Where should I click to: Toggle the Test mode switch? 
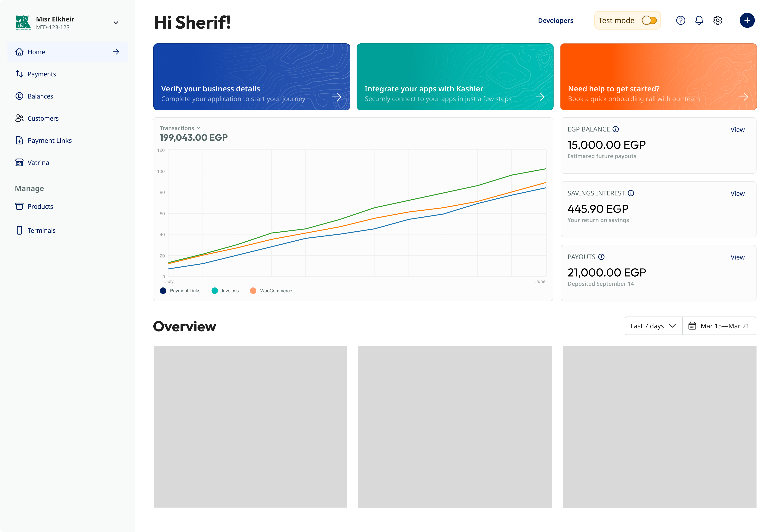[x=649, y=20]
